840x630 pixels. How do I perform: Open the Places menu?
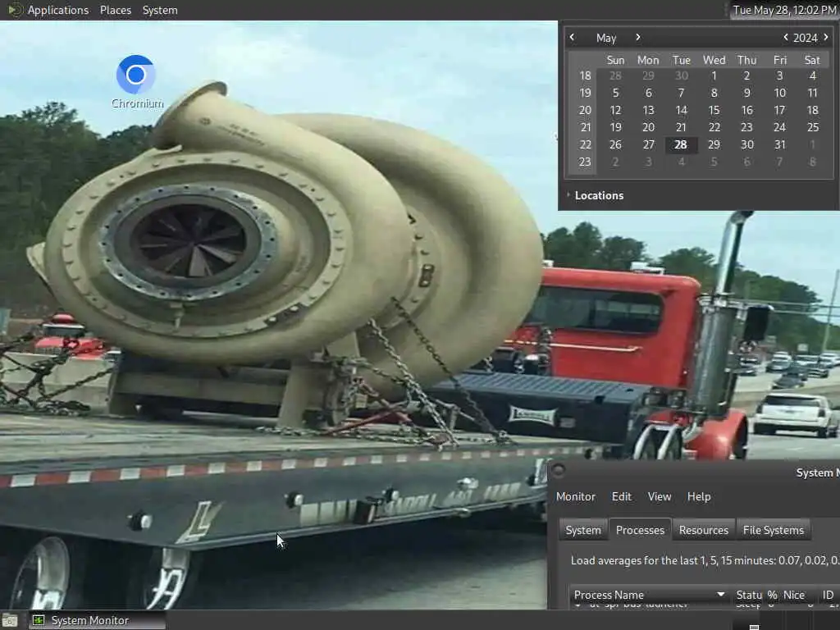(115, 10)
